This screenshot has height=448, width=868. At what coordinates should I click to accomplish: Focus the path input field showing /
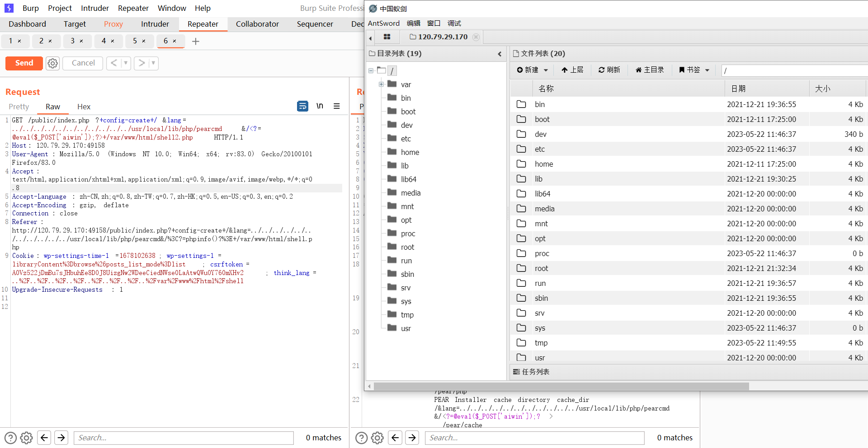(794, 70)
